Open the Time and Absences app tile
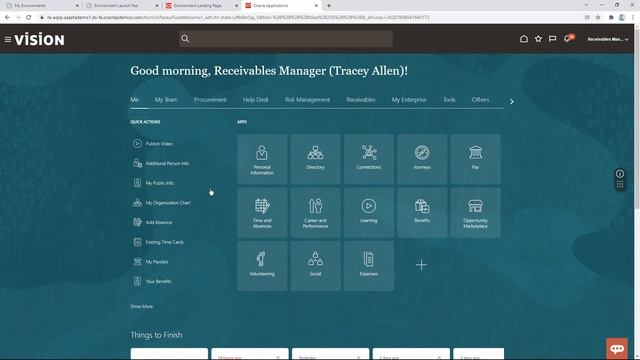 [262, 213]
